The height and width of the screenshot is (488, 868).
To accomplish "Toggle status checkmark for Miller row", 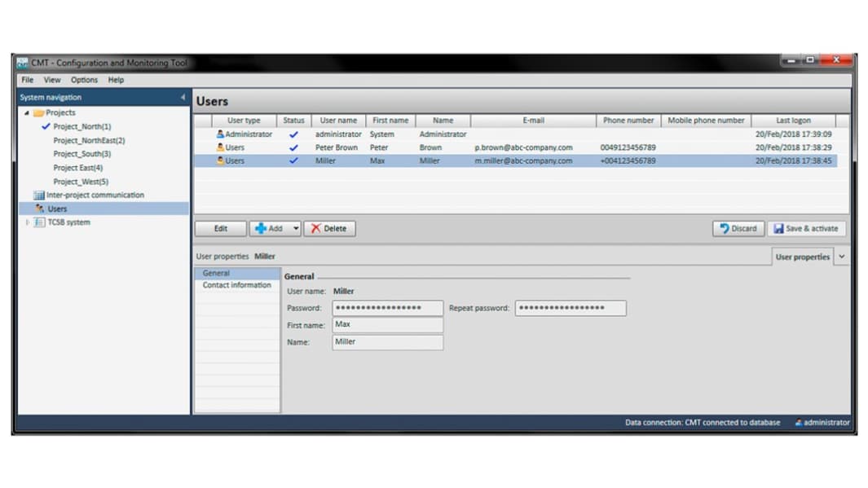I will tap(293, 161).
